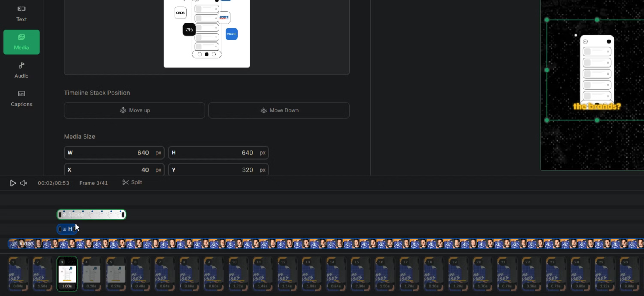Open frame 8 thumbnail lasting 3.66s
The image size is (644, 296).
pyautogui.click(x=190, y=274)
